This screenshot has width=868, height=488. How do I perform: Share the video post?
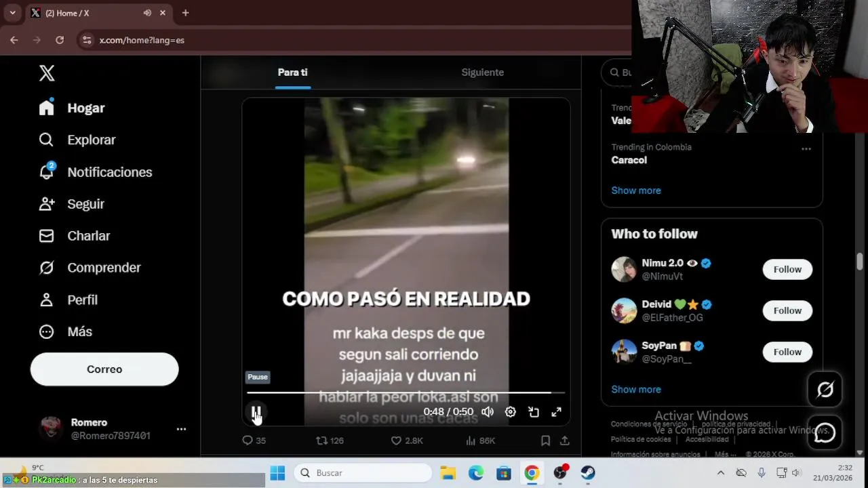point(564,441)
